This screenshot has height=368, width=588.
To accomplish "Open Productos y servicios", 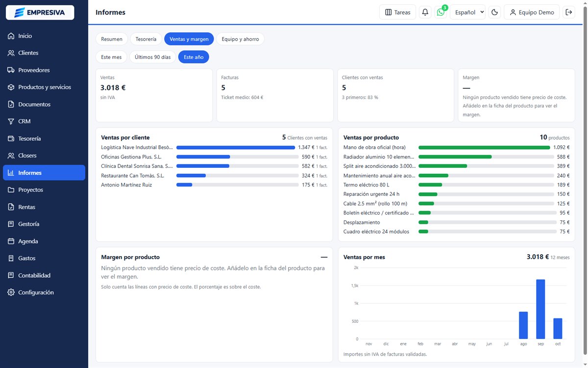I will [44, 87].
